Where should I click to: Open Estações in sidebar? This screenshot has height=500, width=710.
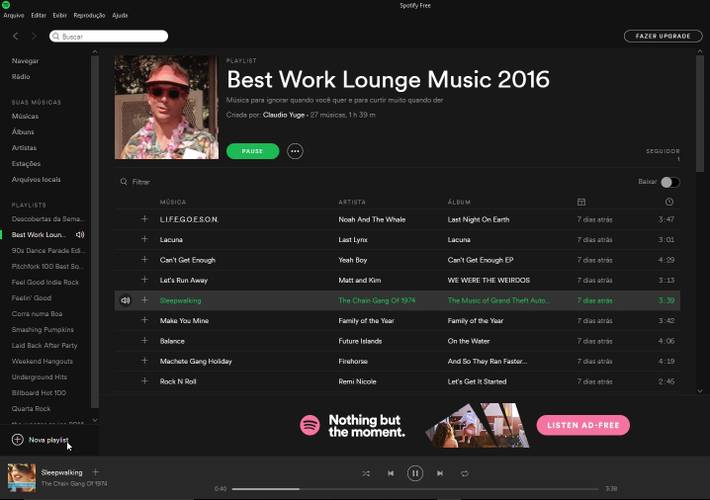click(26, 163)
